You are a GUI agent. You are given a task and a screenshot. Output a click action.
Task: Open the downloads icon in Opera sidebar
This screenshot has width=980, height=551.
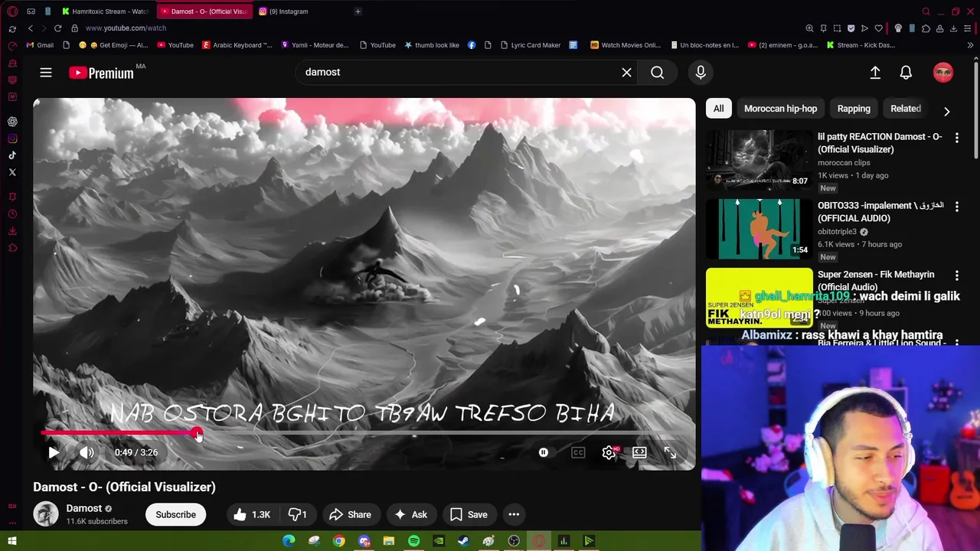pyautogui.click(x=12, y=230)
